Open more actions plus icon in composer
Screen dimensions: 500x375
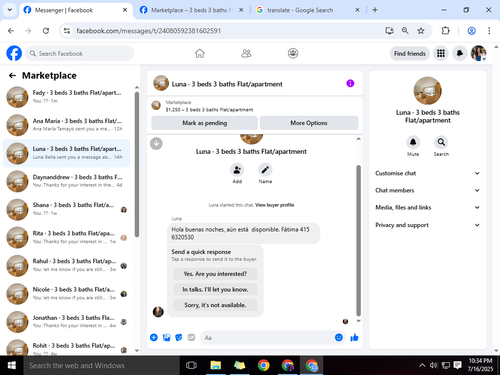click(154, 337)
